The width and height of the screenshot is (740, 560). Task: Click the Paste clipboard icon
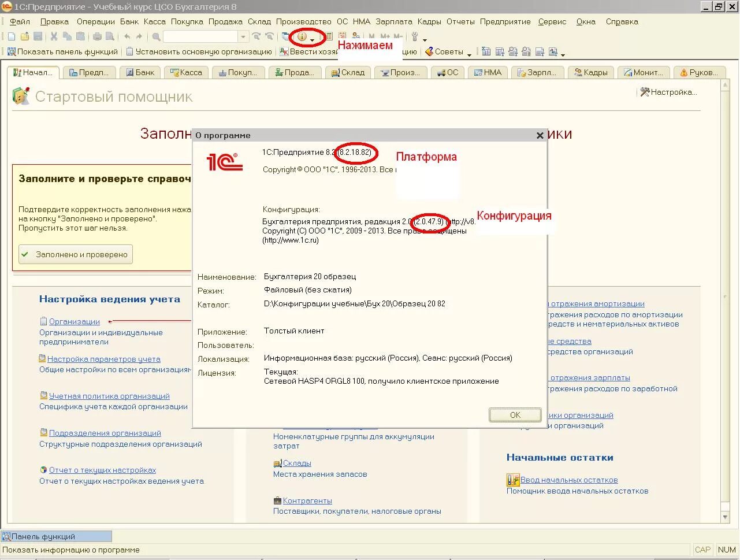tap(80, 36)
